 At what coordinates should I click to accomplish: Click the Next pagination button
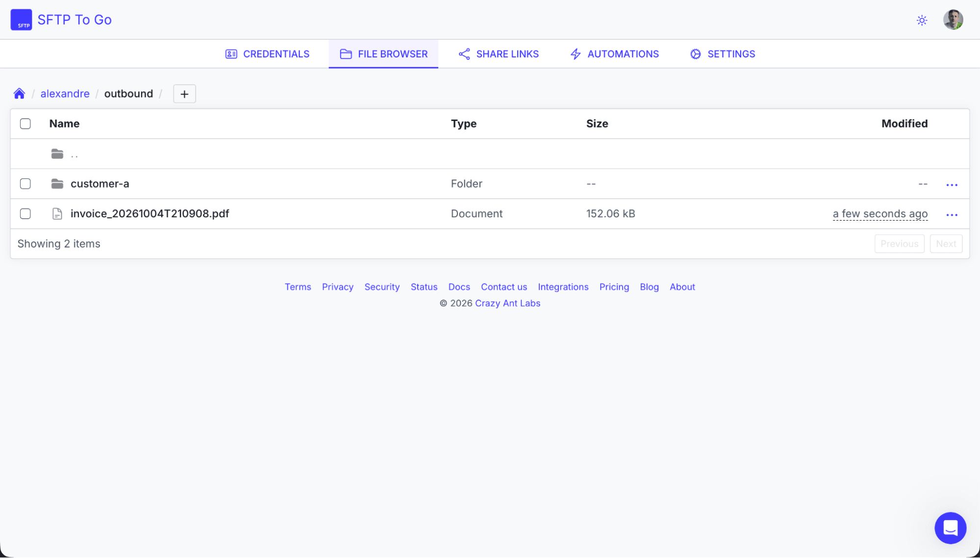946,244
